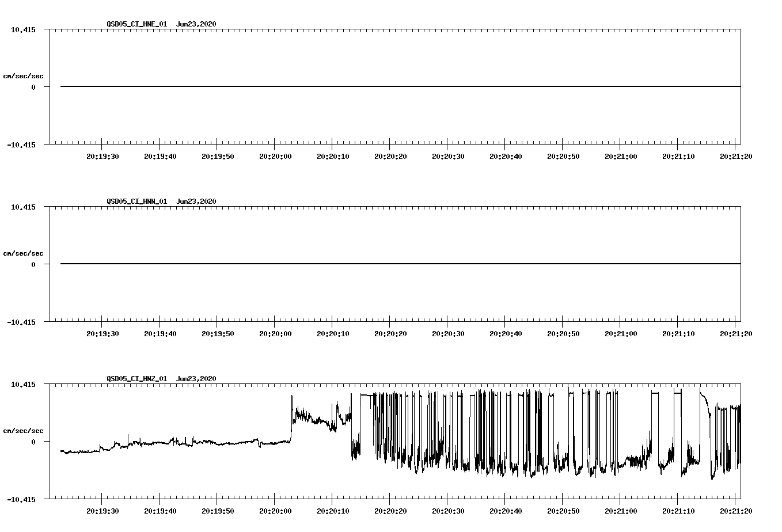
Task: Click the flat HNE trace line
Action: point(400,86)
